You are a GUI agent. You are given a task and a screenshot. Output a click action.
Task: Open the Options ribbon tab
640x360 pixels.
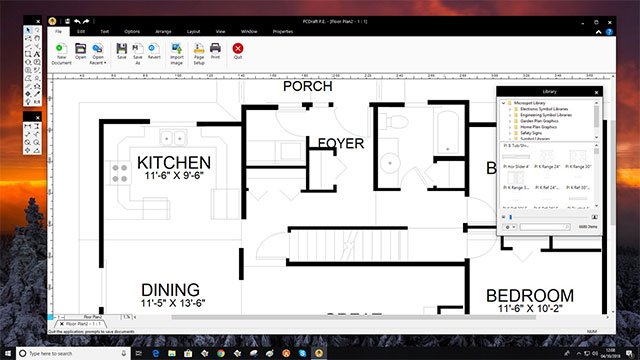click(x=132, y=31)
